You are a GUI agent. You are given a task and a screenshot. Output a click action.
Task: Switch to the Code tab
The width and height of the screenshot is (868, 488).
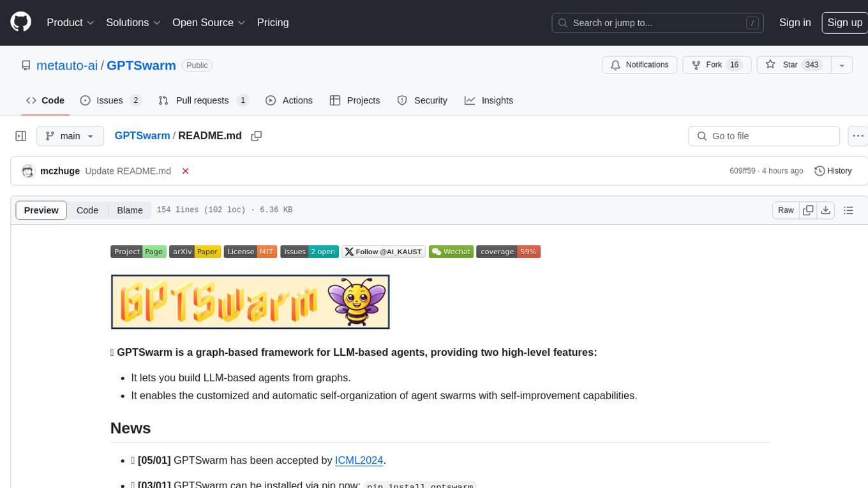(x=45, y=100)
